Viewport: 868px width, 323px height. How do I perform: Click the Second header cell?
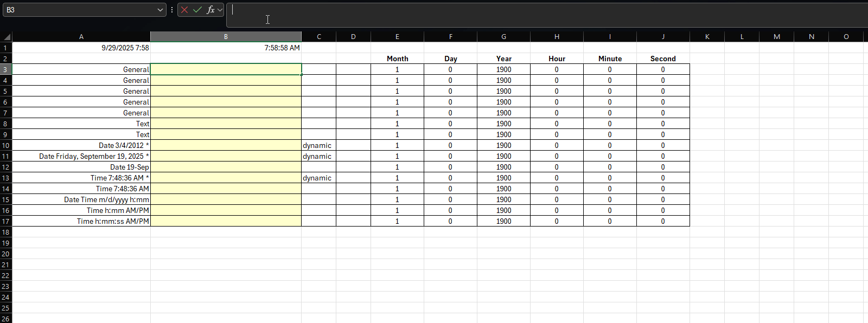(663, 59)
